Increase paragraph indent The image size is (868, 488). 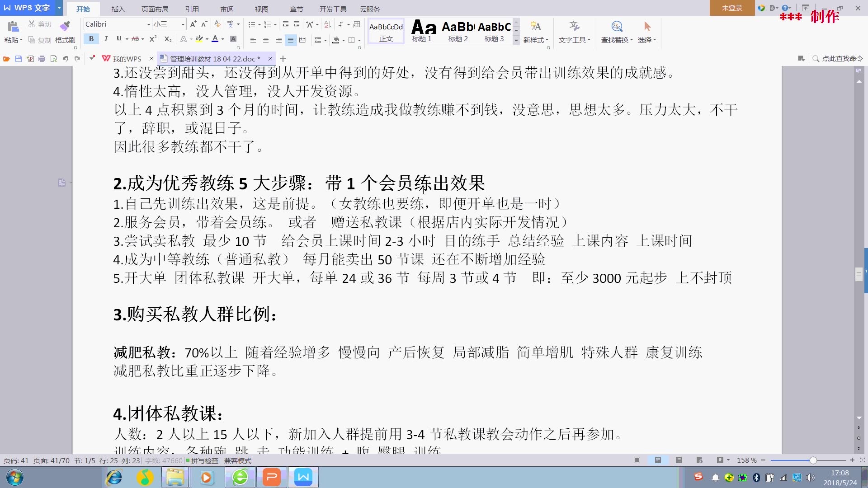(x=297, y=24)
